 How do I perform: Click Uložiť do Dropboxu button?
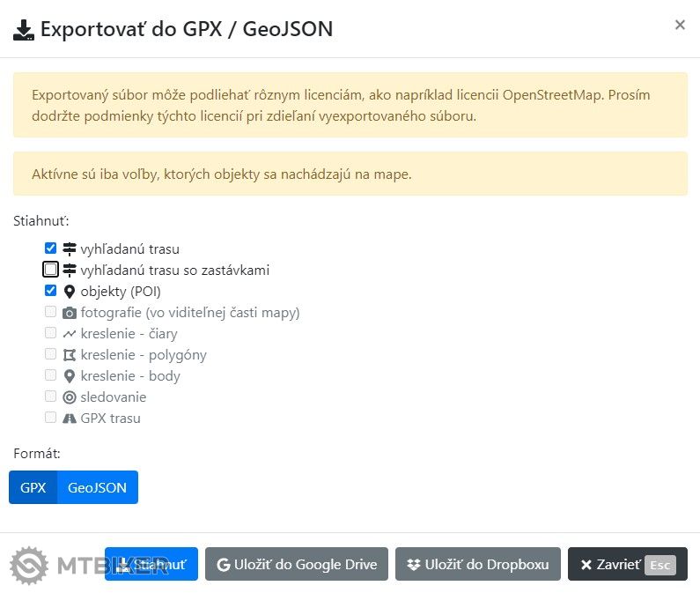[478, 565]
